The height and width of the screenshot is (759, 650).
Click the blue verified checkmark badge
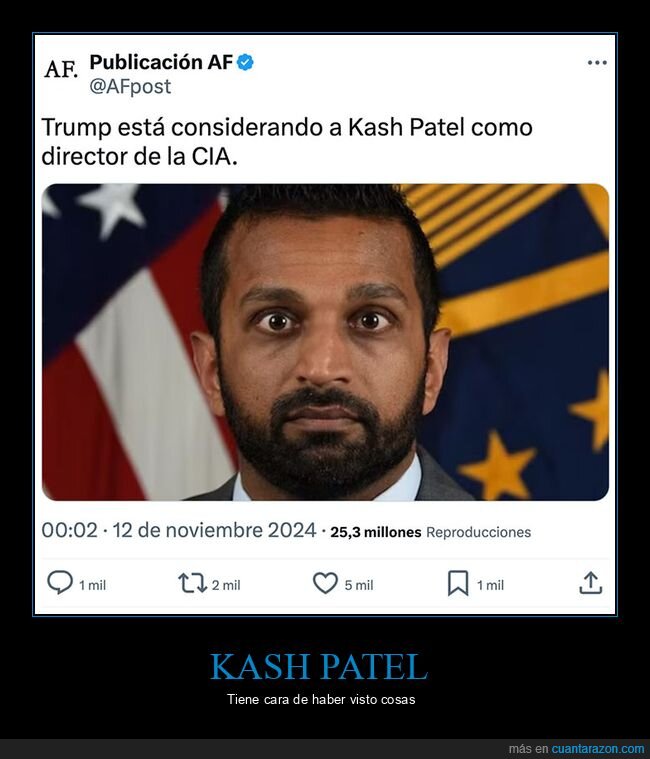pyautogui.click(x=245, y=62)
